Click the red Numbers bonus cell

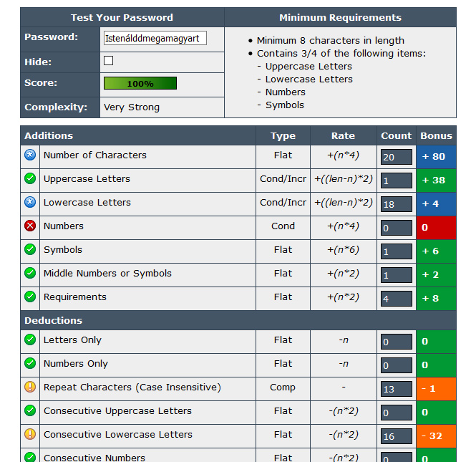[436, 227]
